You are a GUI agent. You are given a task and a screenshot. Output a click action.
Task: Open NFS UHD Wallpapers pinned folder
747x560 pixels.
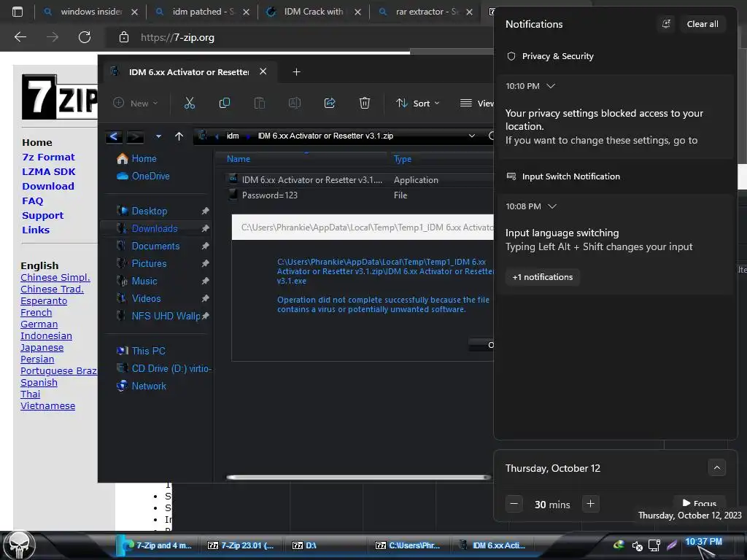pos(166,316)
